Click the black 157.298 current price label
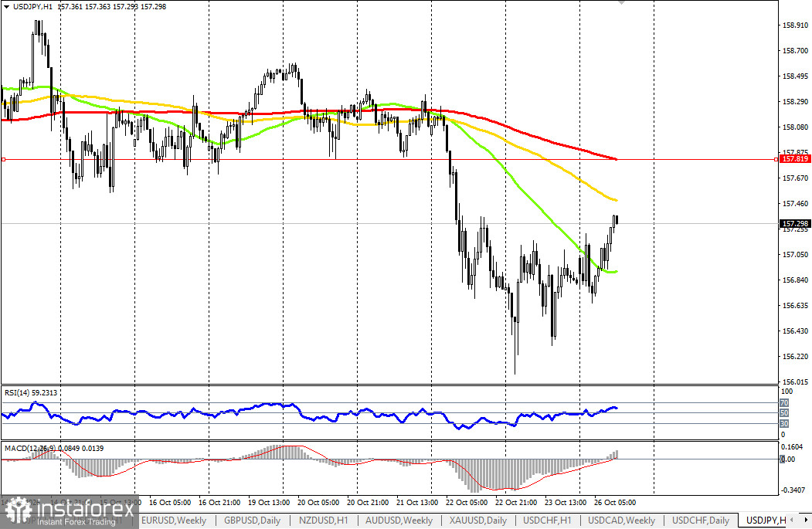This screenshot has width=812, height=529. (795, 224)
